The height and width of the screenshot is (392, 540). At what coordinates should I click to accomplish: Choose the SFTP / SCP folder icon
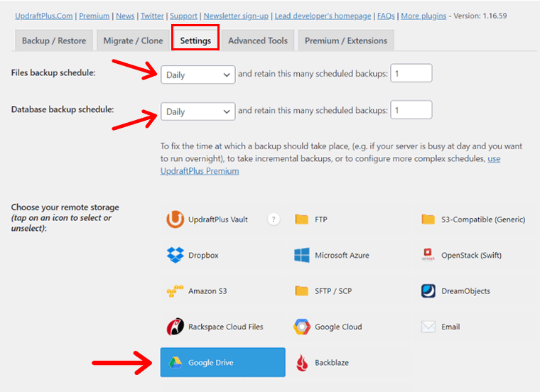(302, 291)
